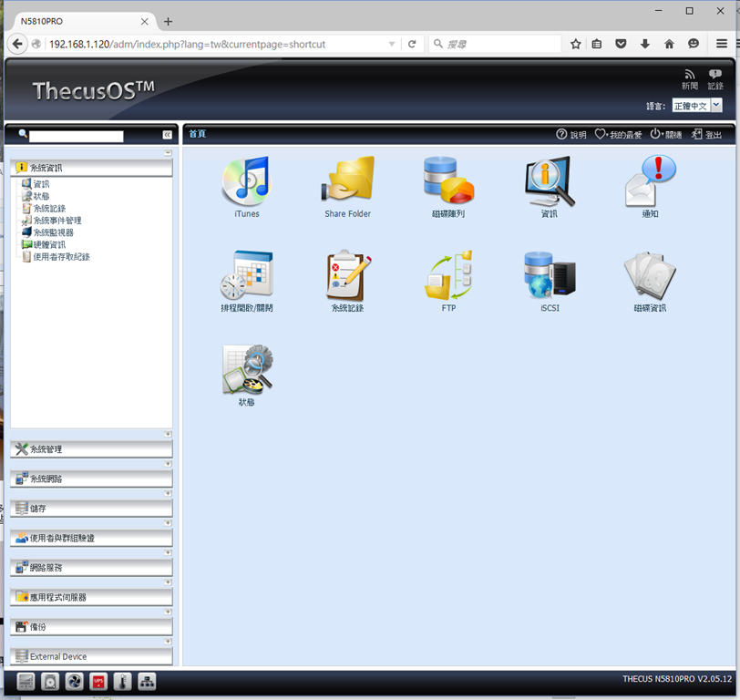Open the 通知 notification shortcut icon
The height and width of the screenshot is (700, 740).
[651, 181]
